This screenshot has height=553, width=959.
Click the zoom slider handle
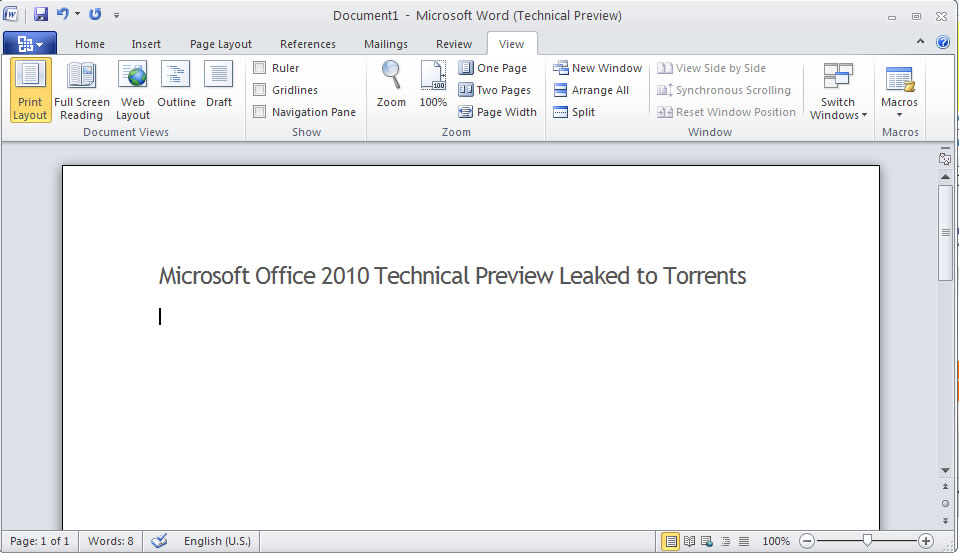point(867,540)
